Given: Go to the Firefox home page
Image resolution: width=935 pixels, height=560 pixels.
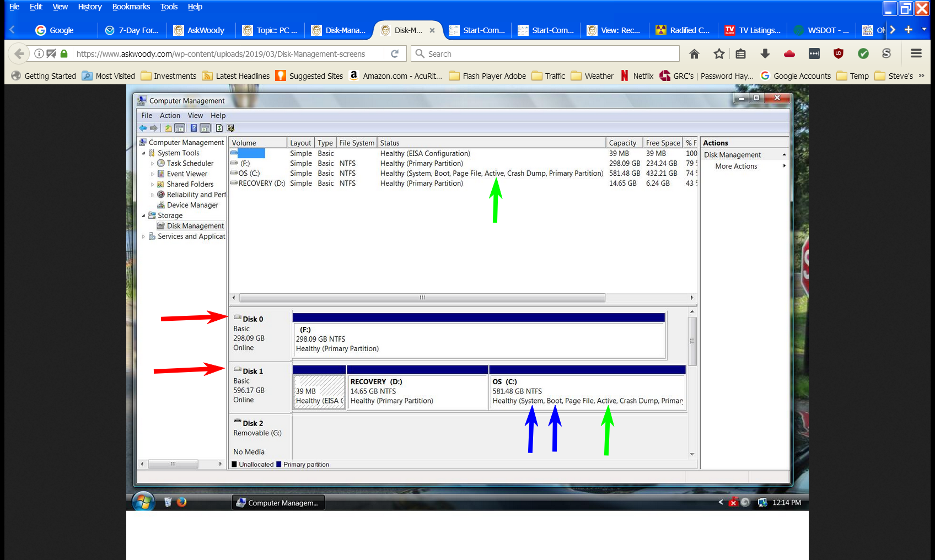Looking at the screenshot, I should click(x=694, y=54).
